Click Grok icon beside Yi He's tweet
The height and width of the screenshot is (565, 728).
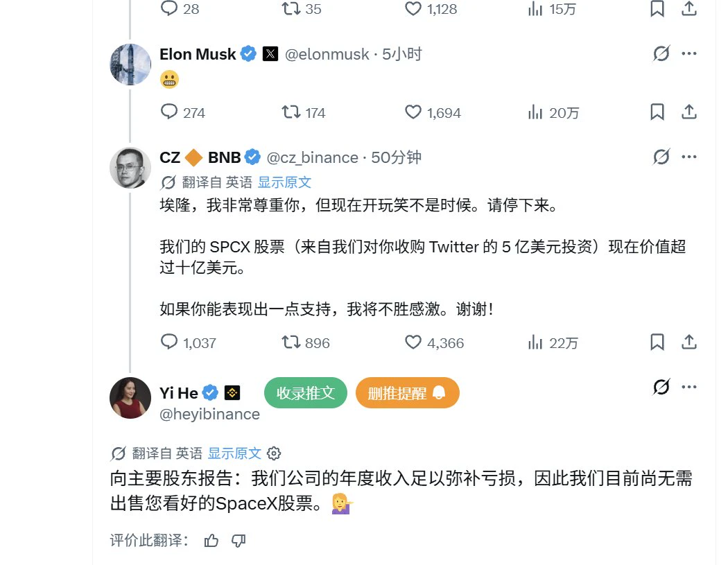pos(661,387)
